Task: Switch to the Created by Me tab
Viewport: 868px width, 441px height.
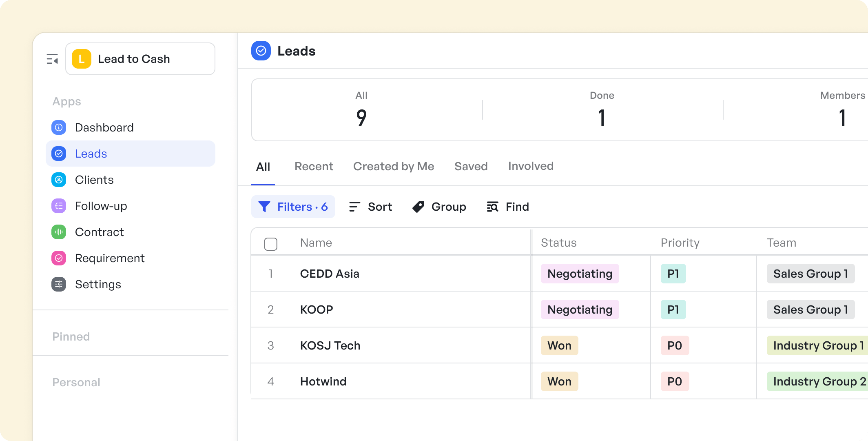Action: pos(394,166)
